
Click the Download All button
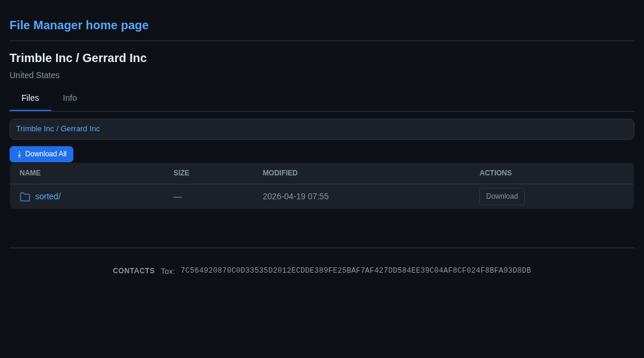point(42,154)
